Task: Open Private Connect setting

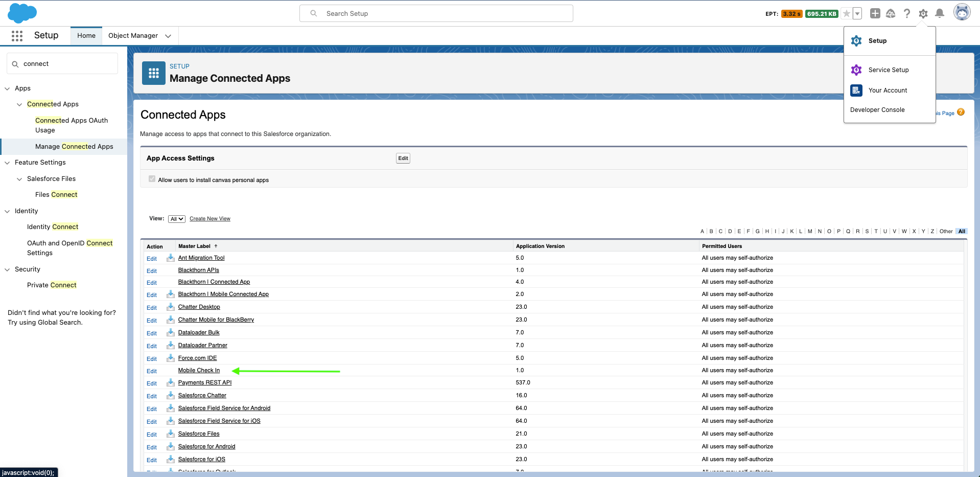Action: pyautogui.click(x=52, y=285)
